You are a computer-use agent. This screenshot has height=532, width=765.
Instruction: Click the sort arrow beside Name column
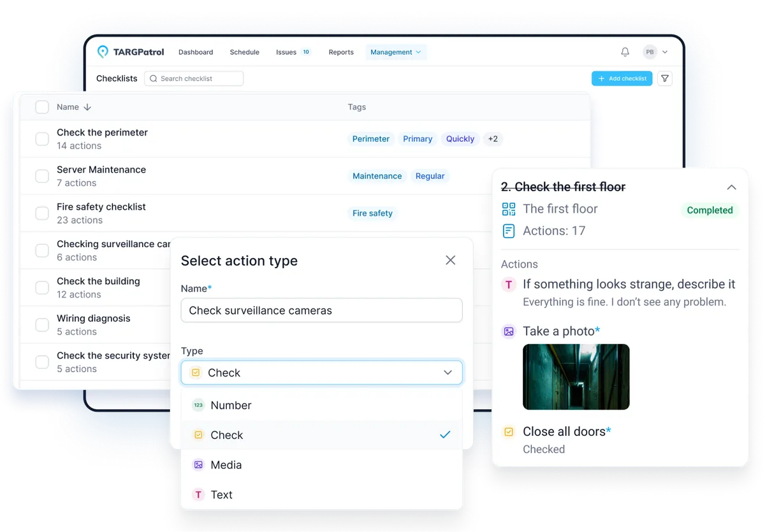coord(87,107)
